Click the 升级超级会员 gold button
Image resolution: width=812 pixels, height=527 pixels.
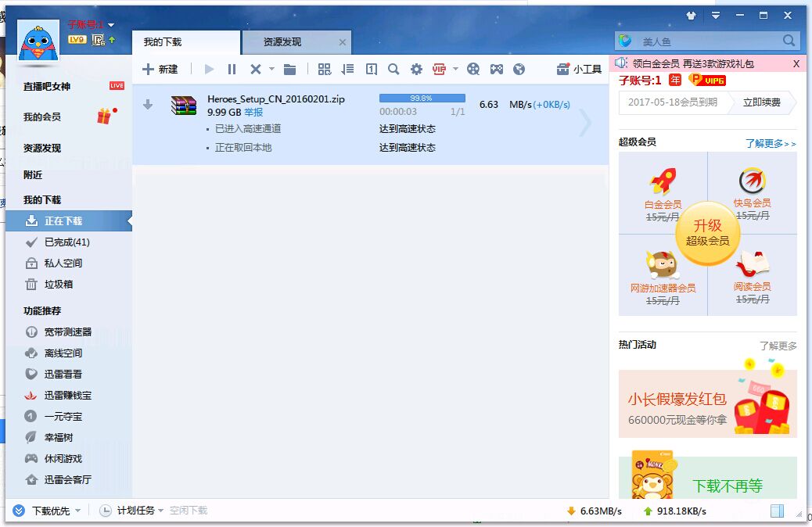pyautogui.click(x=708, y=233)
